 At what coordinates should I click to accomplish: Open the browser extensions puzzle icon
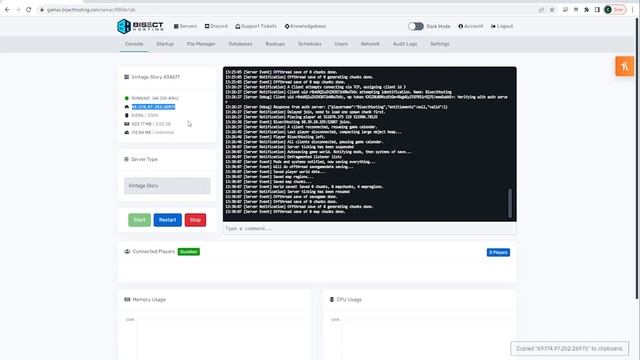(587, 10)
